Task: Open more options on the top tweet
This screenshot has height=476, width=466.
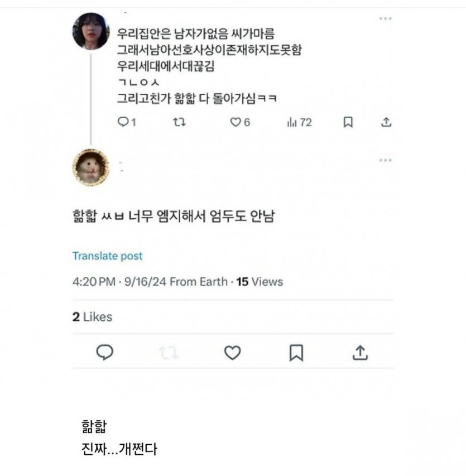Action: point(385,18)
